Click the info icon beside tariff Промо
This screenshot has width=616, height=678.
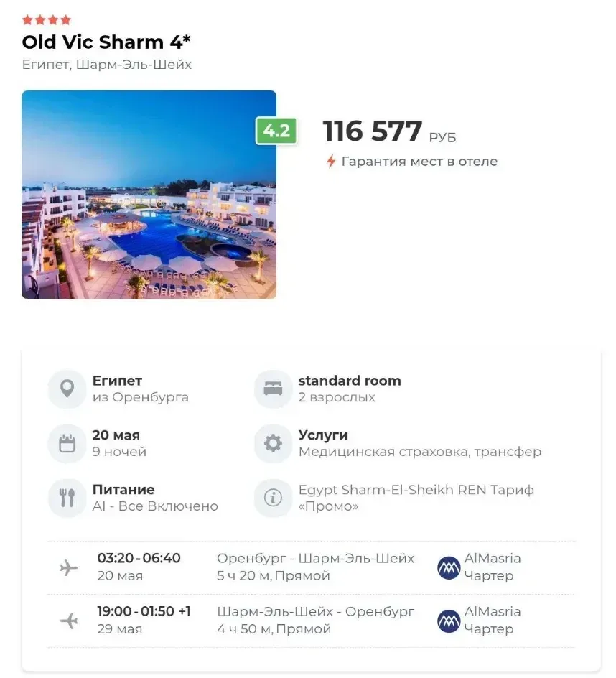[x=273, y=498]
